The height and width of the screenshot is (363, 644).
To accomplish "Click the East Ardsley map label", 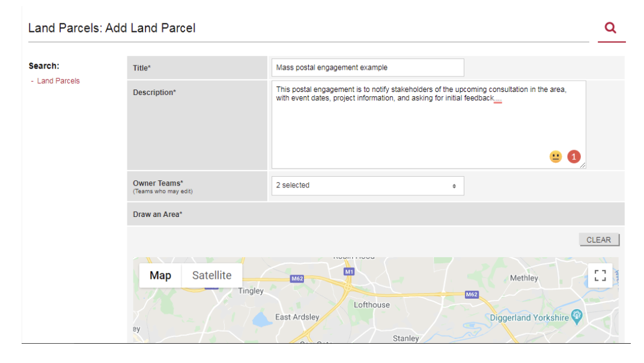I will pyautogui.click(x=297, y=317).
